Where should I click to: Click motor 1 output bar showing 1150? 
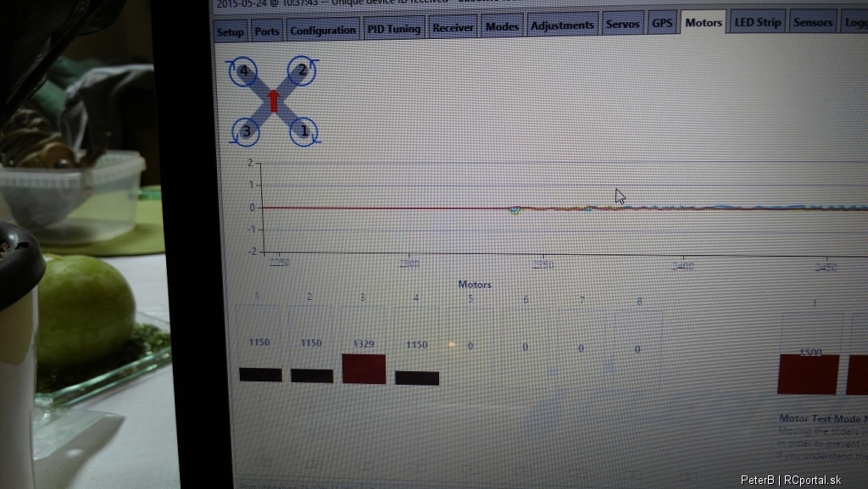click(260, 375)
